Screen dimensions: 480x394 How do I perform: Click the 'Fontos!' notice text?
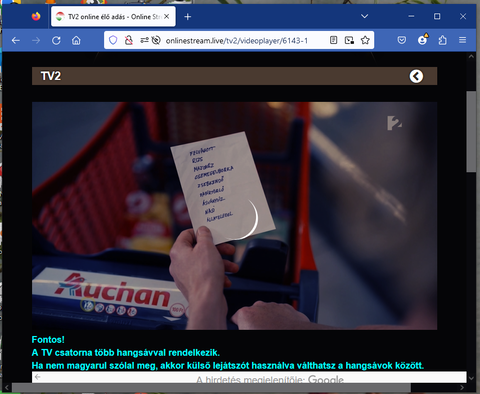click(48, 340)
